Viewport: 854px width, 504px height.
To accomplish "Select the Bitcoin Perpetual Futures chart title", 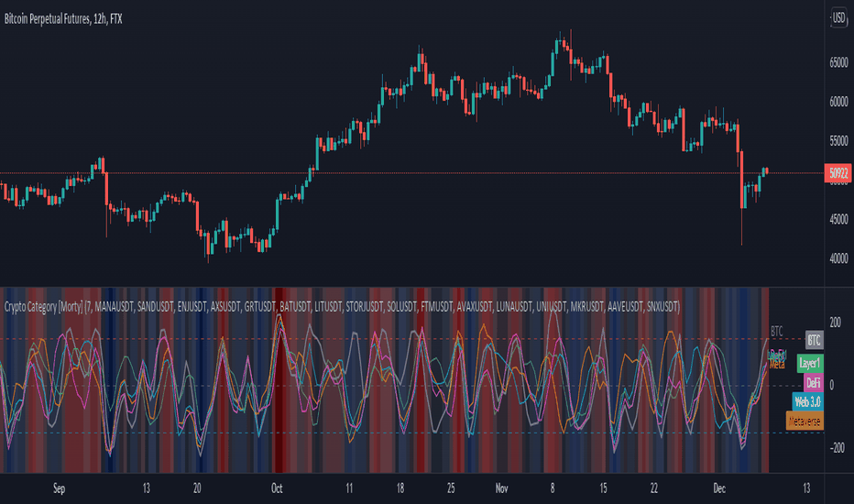I will coord(63,19).
